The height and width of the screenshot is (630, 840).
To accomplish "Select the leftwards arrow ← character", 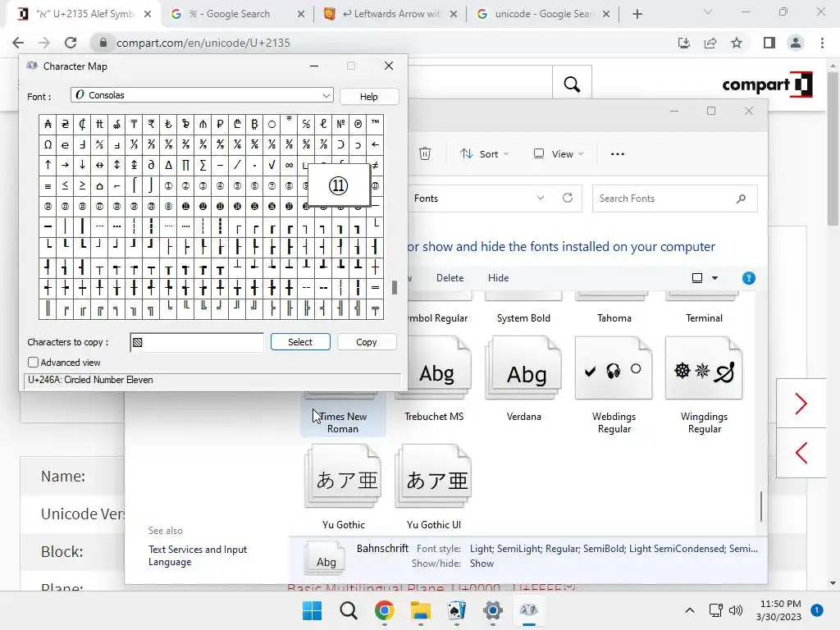I will pyautogui.click(x=376, y=144).
